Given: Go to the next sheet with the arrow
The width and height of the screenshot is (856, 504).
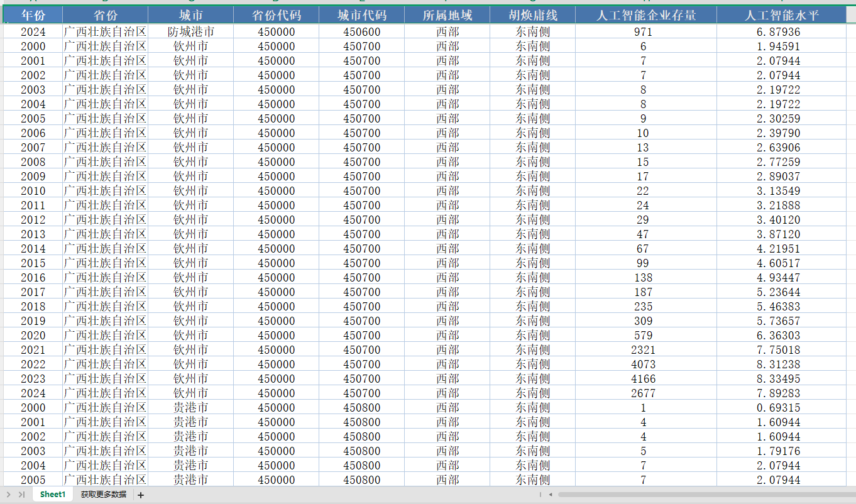Looking at the screenshot, I should pos(9,495).
